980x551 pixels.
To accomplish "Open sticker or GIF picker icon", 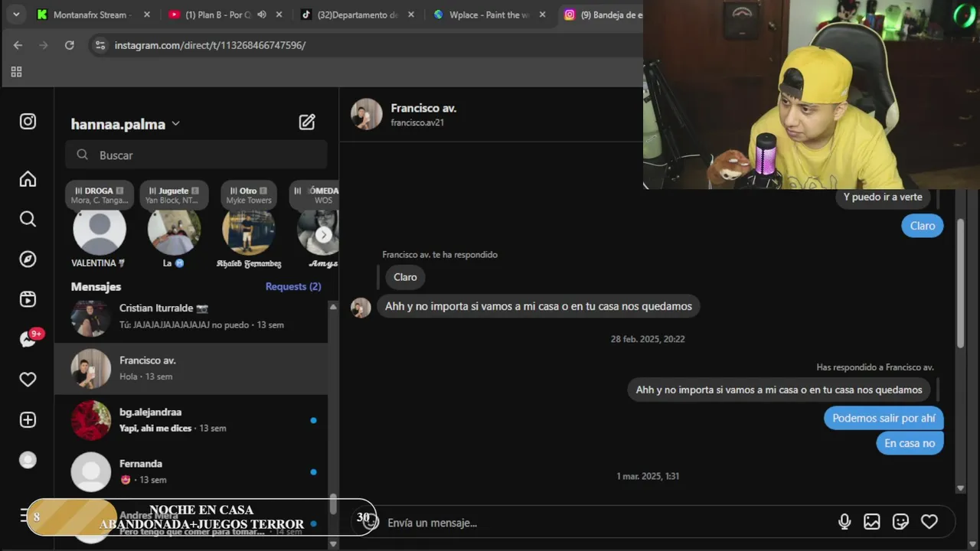I will pos(901,522).
